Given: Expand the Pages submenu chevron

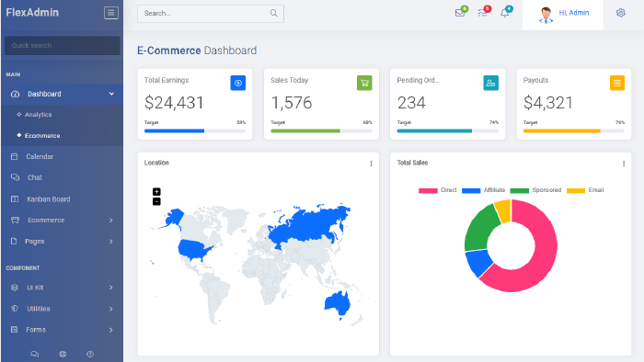Looking at the screenshot, I should 111,241.
